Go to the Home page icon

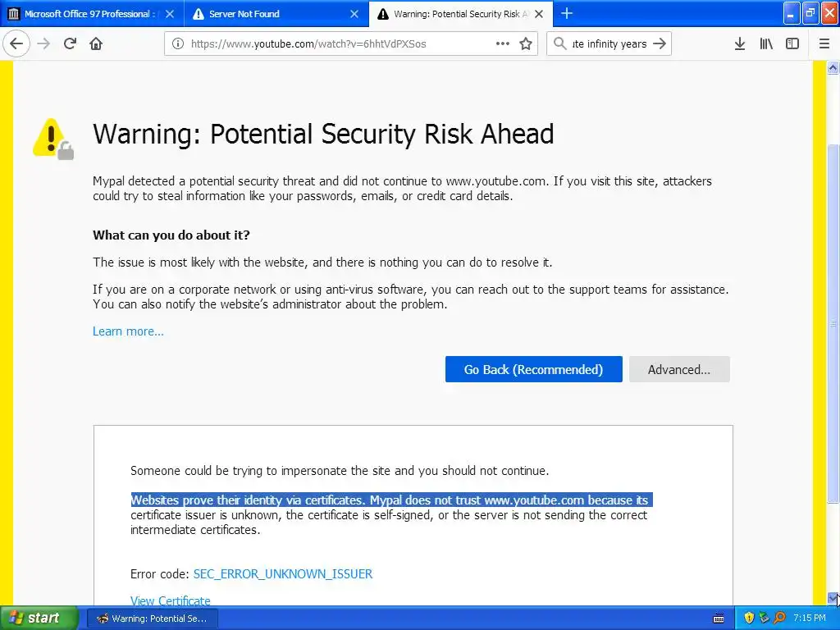pyautogui.click(x=96, y=43)
